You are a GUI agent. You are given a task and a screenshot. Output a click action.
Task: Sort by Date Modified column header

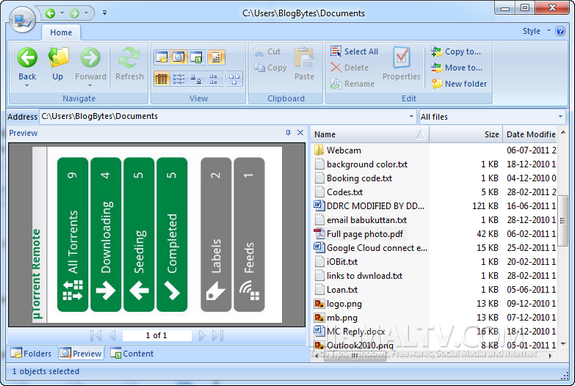530,135
